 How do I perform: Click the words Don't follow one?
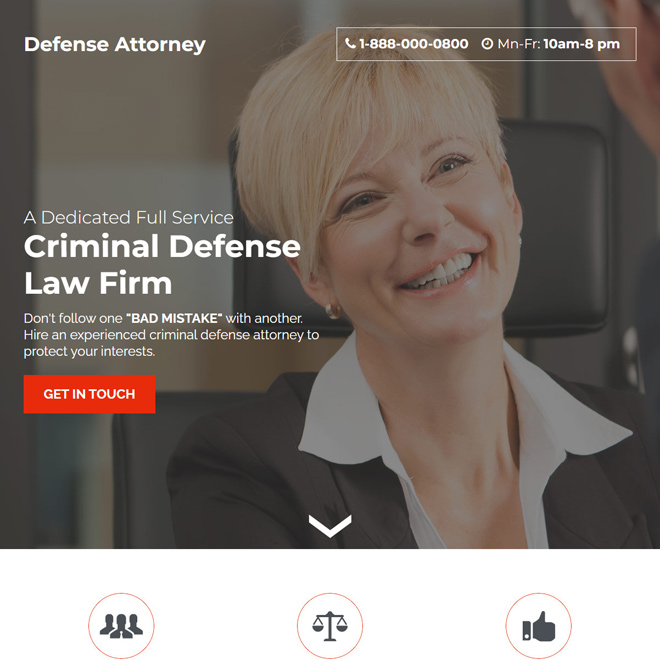coord(73,318)
